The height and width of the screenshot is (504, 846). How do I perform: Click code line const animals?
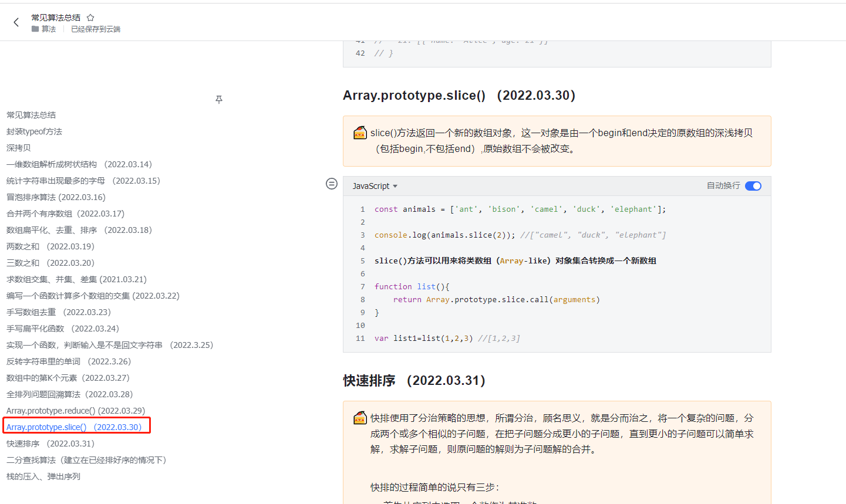520,209
